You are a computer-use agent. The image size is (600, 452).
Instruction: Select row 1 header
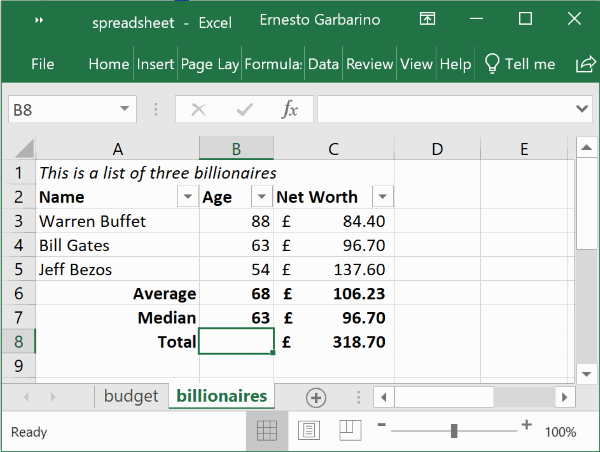pyautogui.click(x=19, y=173)
